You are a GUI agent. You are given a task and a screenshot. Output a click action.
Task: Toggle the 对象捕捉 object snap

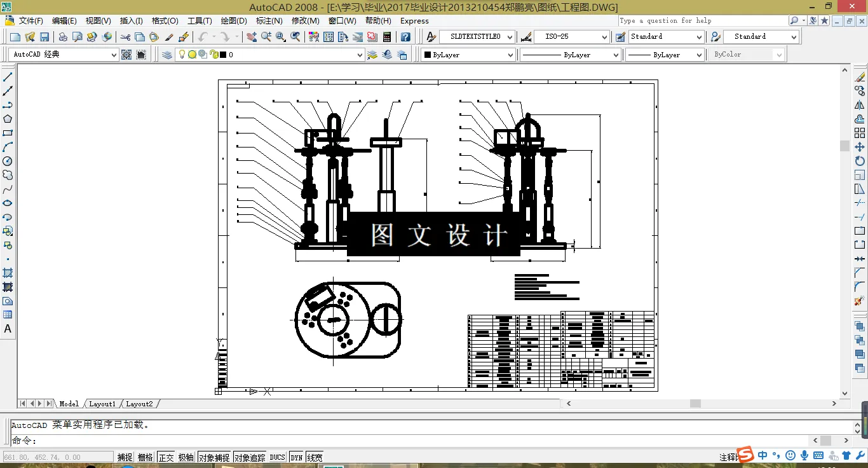point(214,457)
